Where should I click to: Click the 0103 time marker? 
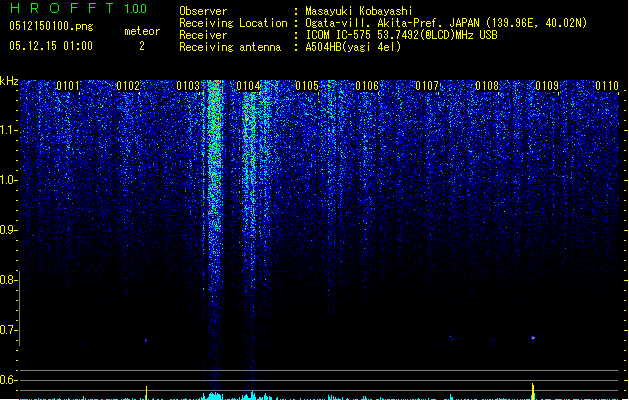[188, 86]
